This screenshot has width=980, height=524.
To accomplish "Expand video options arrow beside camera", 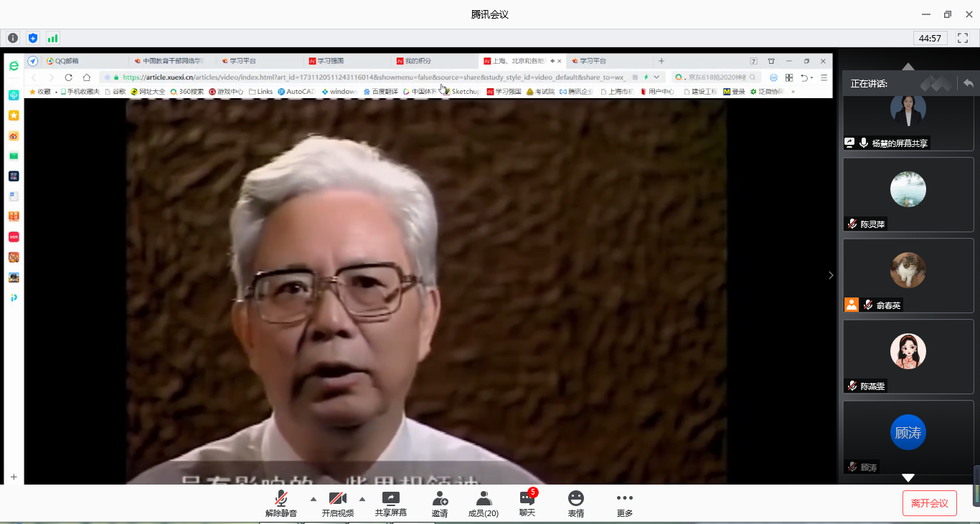I will tap(362, 499).
